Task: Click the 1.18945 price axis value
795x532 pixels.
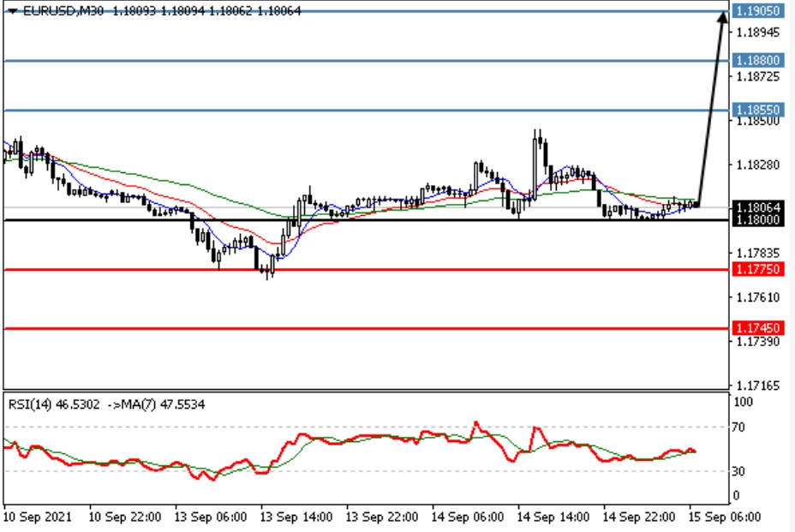Action: click(758, 33)
